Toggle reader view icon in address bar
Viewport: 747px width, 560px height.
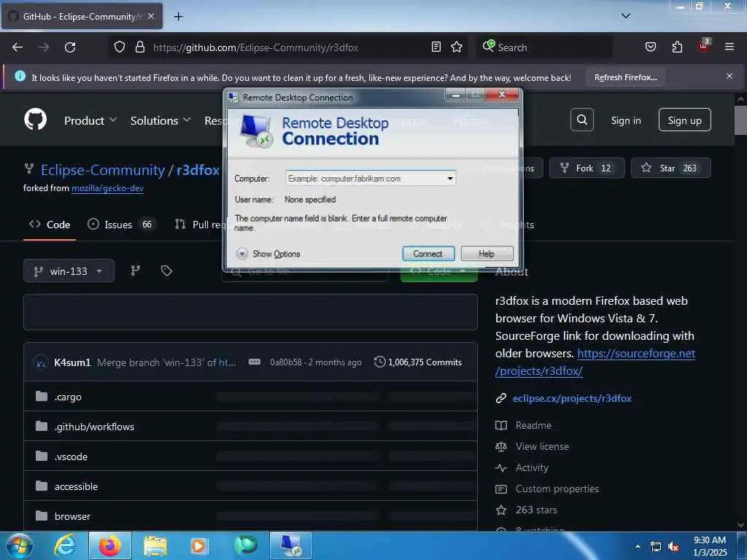[436, 47]
